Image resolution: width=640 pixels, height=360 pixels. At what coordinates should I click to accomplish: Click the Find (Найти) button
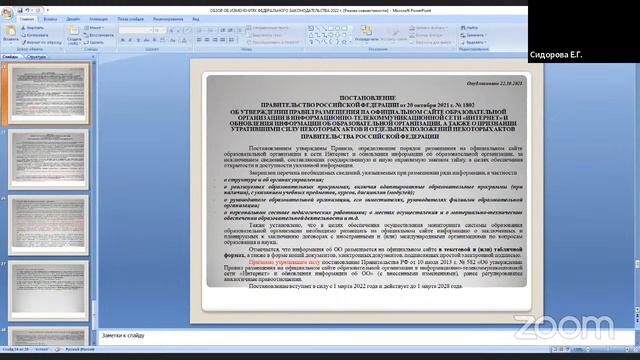(x=469, y=28)
